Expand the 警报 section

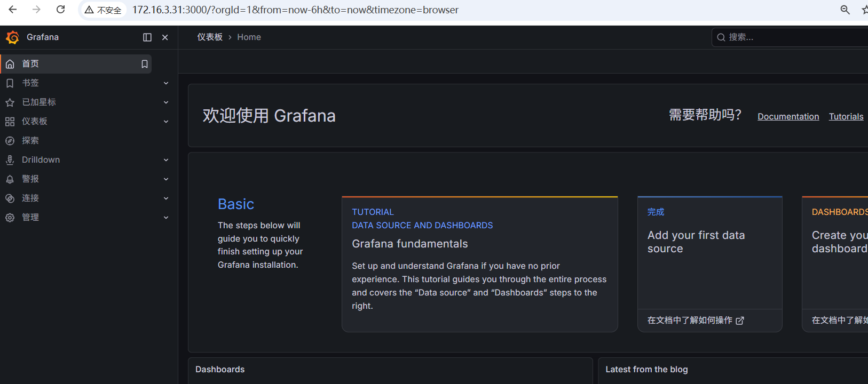coord(166,179)
